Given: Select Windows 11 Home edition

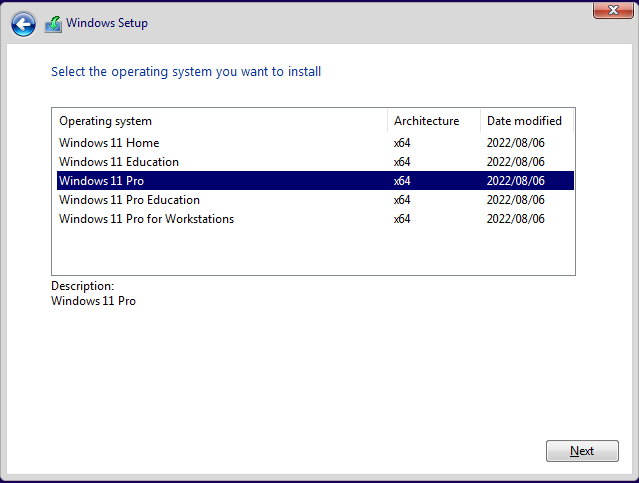Looking at the screenshot, I should [315, 143].
